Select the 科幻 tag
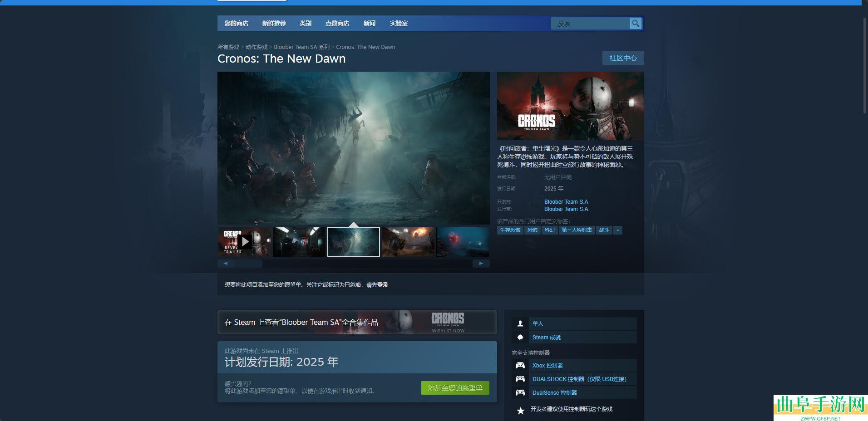 [550, 230]
